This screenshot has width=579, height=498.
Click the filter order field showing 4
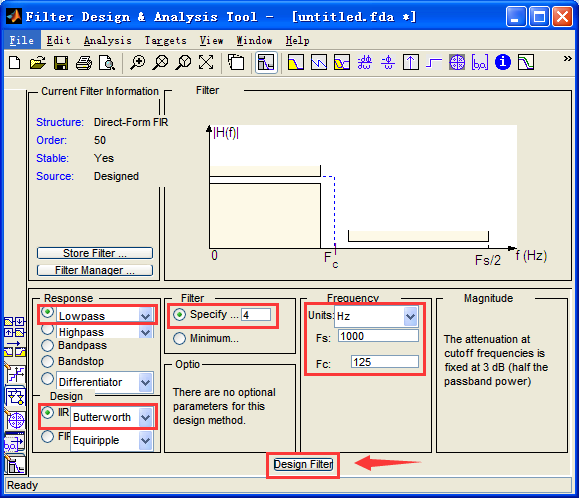[256, 315]
